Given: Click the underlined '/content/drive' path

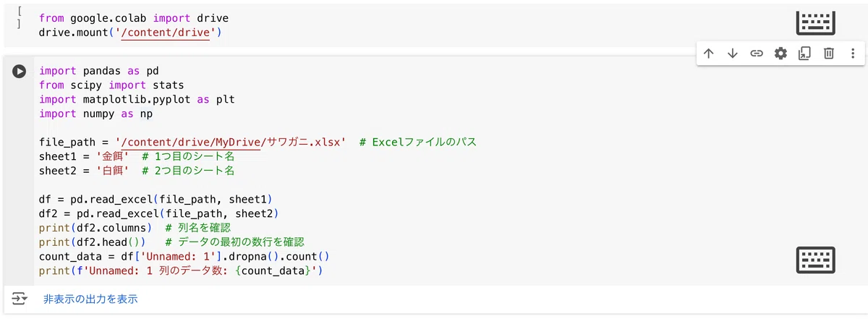Looking at the screenshot, I should [x=166, y=33].
